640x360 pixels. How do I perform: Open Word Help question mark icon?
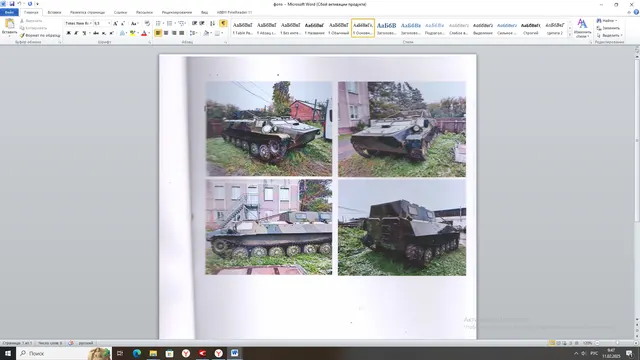636,12
